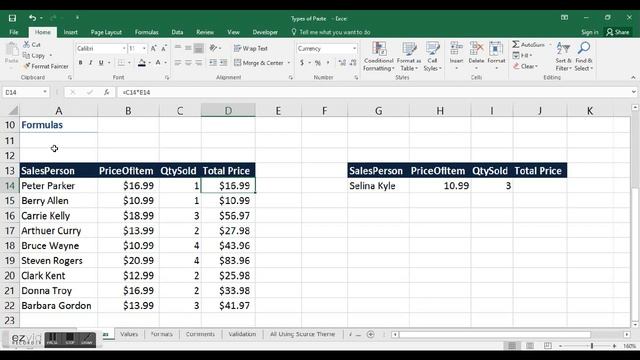The width and height of the screenshot is (640, 360).
Task: Click the Share button
Action: (x=617, y=32)
